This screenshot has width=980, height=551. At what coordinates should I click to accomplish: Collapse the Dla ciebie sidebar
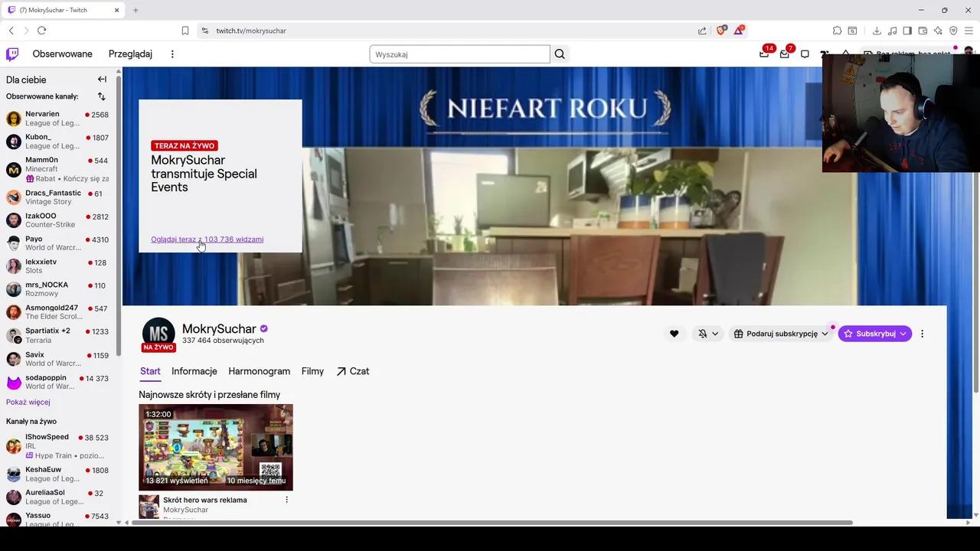point(102,80)
